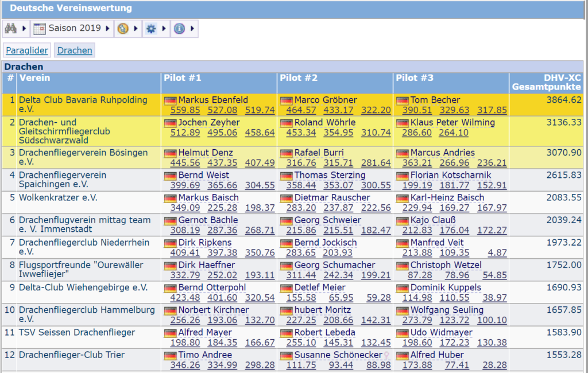588x373 pixels.
Task: Click the flag icon beside Bernd Otterpohl
Action: pyautogui.click(x=170, y=288)
